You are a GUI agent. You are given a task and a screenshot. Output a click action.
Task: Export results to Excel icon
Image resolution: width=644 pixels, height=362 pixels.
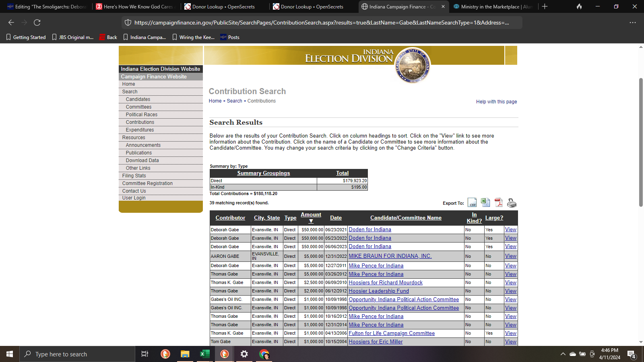[485, 202]
